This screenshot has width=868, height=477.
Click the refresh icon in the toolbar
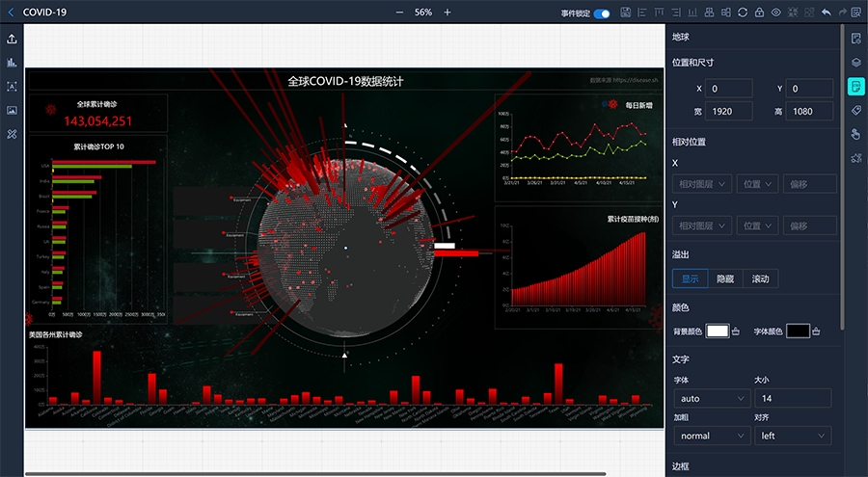[743, 13]
